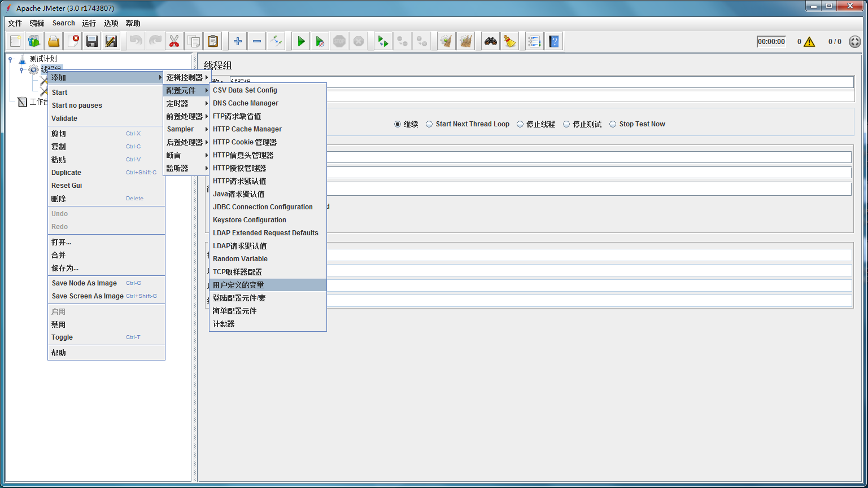The height and width of the screenshot is (488, 868).
Task: Choose HTTP请求默认值 entry
Action: click(268, 181)
